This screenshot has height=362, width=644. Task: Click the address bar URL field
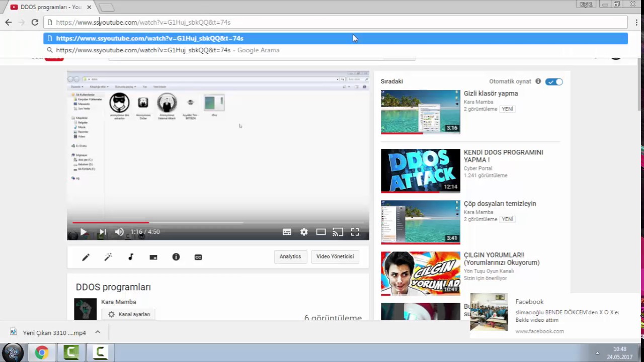[x=336, y=22]
